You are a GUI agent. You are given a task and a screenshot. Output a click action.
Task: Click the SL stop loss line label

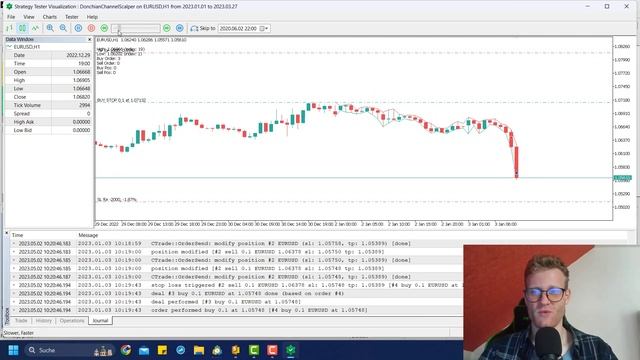pyautogui.click(x=117, y=200)
